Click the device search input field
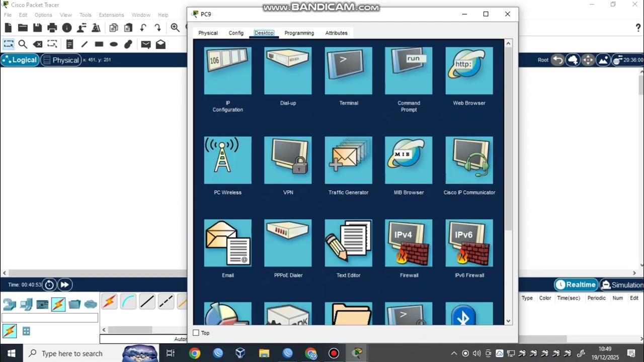644x362 pixels. 50,318
